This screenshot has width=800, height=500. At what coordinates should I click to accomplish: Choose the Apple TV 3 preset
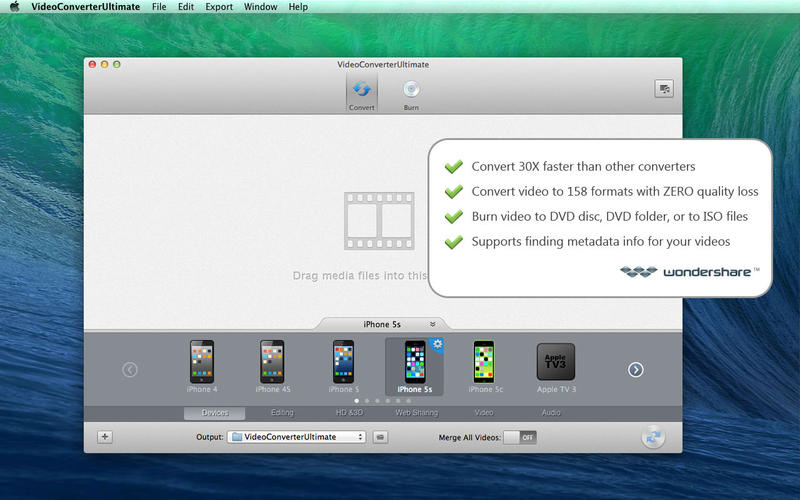tap(556, 366)
